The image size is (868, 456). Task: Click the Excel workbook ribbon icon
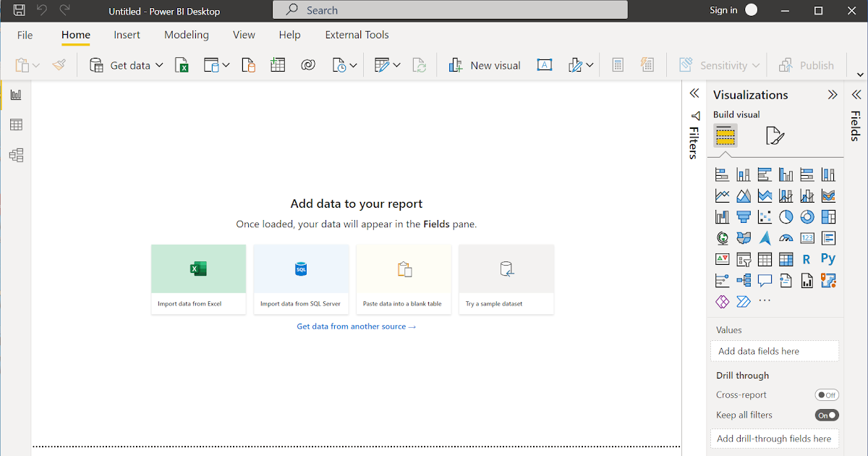tap(183, 65)
